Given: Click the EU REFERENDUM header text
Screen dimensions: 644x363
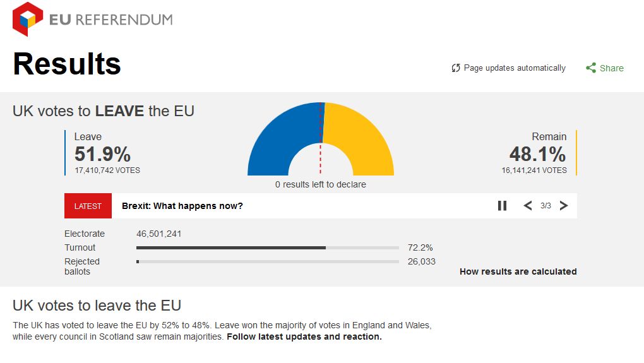Looking at the screenshot, I should click(x=110, y=20).
